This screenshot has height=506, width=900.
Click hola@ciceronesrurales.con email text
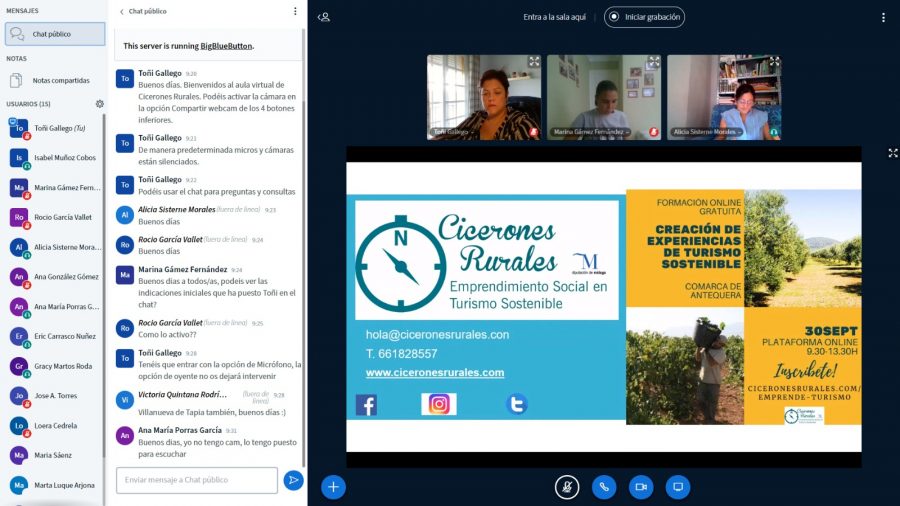[437, 335]
